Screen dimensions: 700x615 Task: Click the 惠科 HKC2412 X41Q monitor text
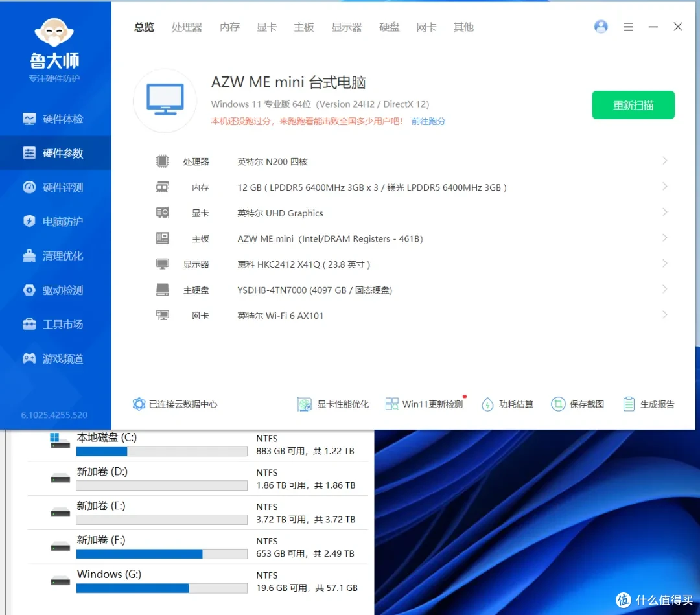pyautogui.click(x=303, y=264)
